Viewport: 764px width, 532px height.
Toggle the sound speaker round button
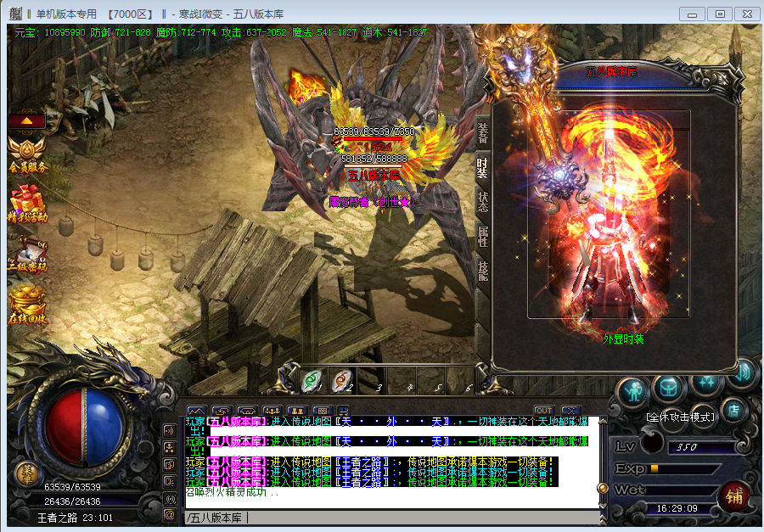[x=743, y=373]
